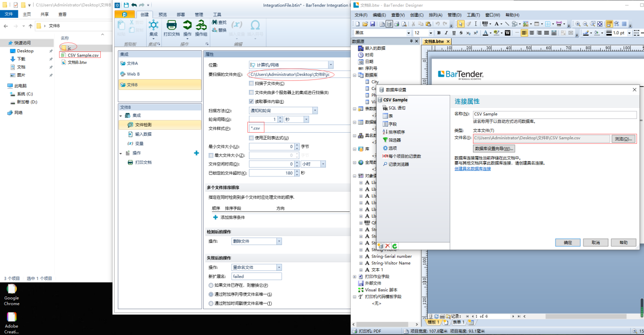Open the 检测后的操作 action dropdown
The height and width of the screenshot is (335, 644).
coord(279,241)
